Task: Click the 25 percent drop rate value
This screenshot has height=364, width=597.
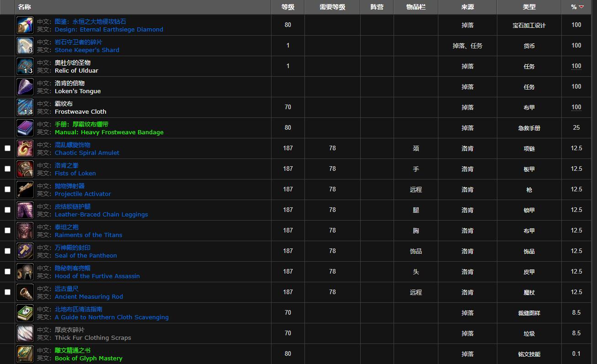Action: point(576,127)
